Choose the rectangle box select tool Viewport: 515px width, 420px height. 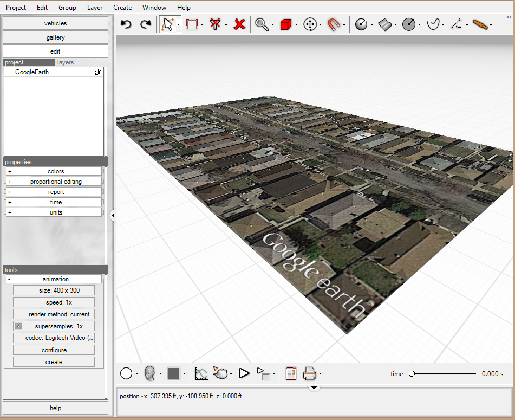[x=192, y=24]
